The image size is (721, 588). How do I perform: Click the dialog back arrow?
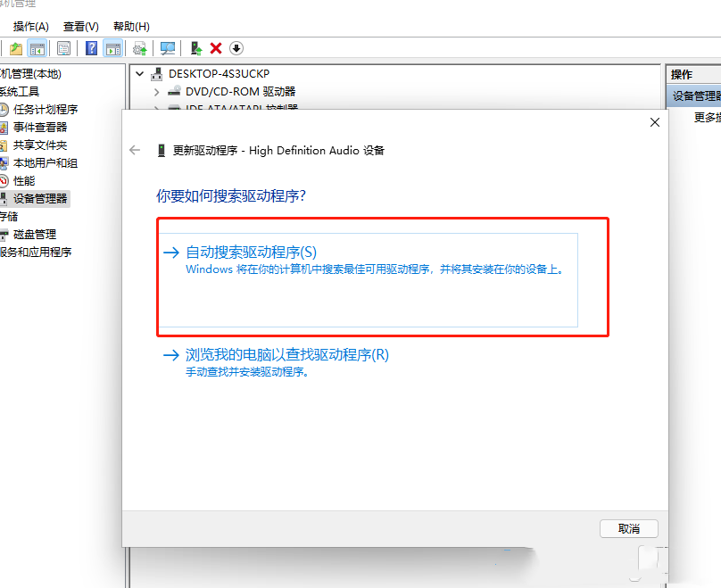[x=134, y=151]
